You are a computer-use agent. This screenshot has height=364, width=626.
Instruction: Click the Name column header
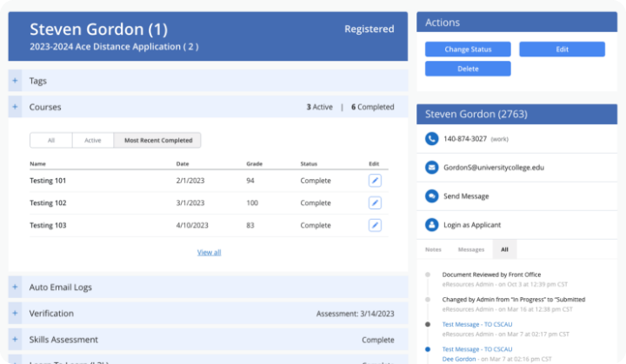coord(37,163)
